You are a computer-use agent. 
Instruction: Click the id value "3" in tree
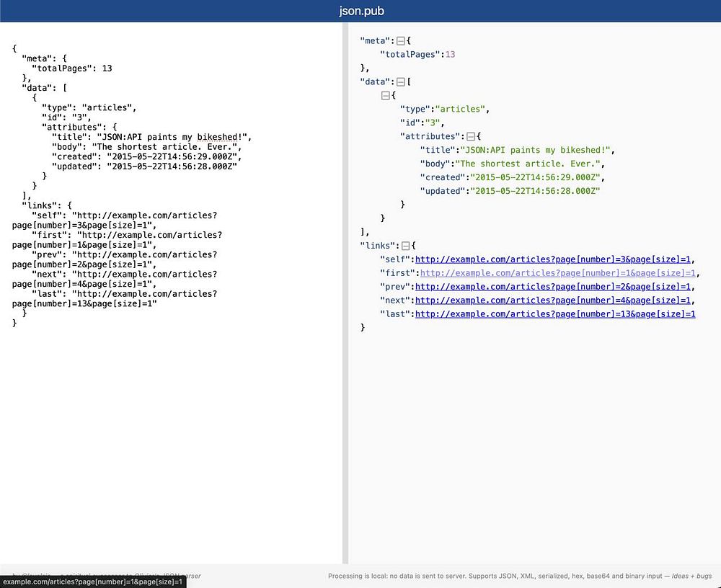(x=432, y=122)
